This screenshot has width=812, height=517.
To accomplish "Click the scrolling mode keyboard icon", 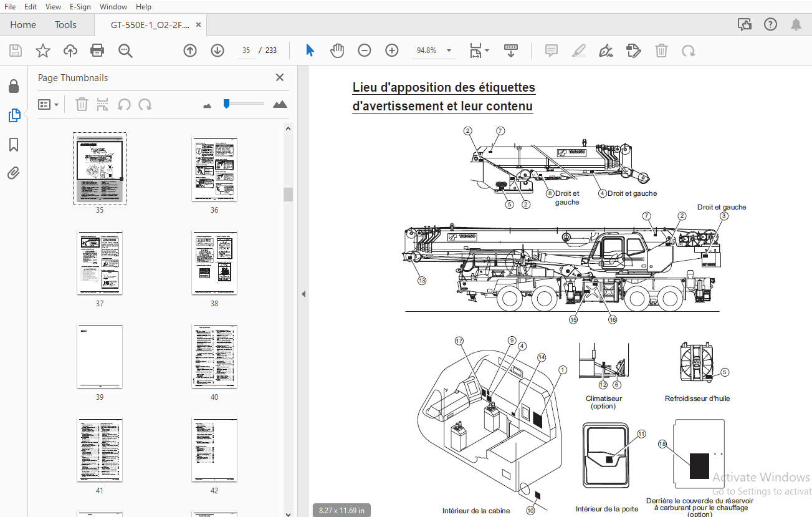I will point(511,51).
